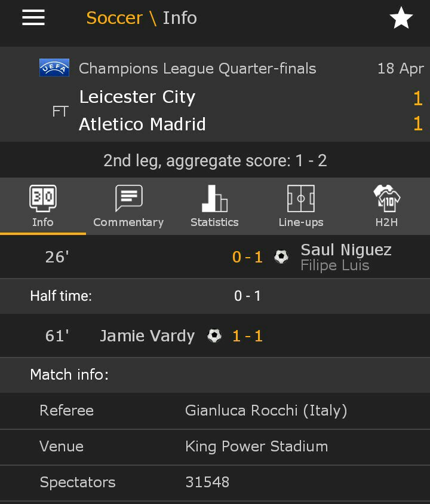430x504 pixels.
Task: Open Atletico Madrid team page
Action: pyautogui.click(x=142, y=124)
